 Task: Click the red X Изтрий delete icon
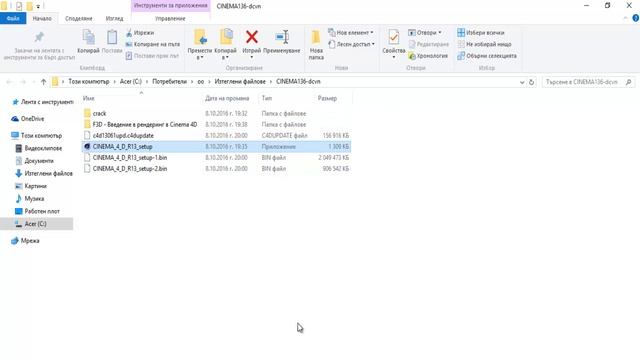pyautogui.click(x=252, y=37)
